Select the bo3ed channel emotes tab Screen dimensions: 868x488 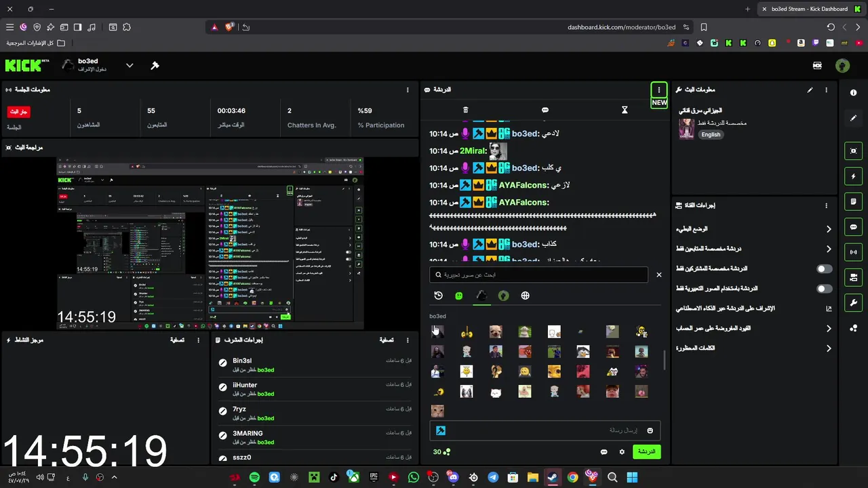point(481,296)
